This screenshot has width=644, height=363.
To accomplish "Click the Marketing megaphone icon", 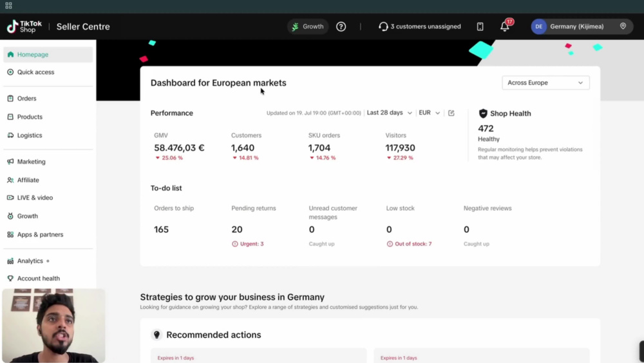I will coord(10,162).
